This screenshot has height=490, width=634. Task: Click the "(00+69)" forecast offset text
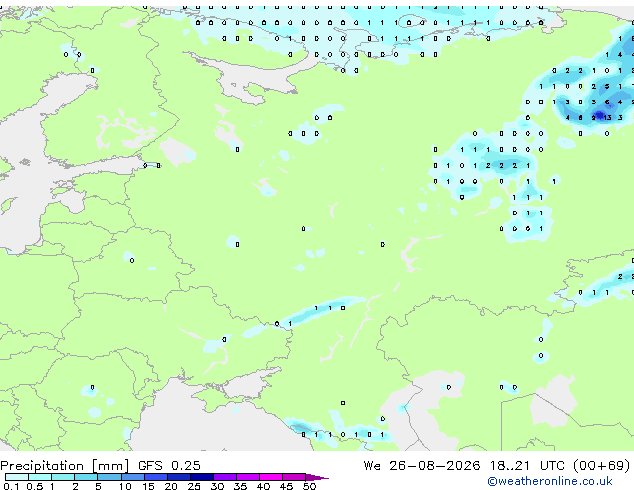pyautogui.click(x=602, y=465)
